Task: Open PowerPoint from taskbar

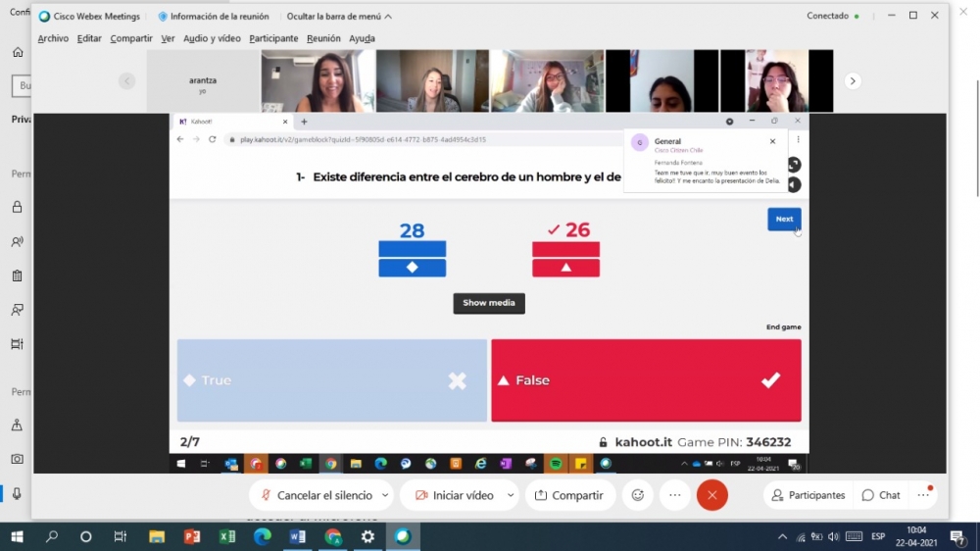Action: click(192, 536)
